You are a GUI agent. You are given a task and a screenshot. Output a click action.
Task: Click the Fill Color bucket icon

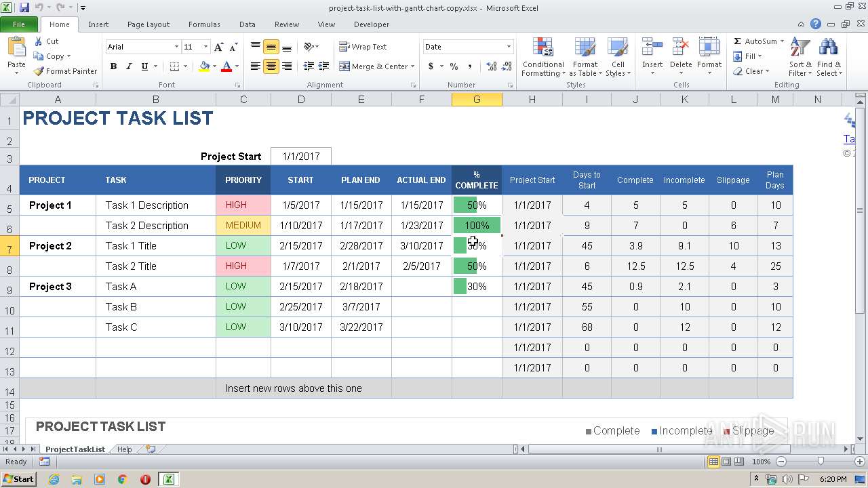click(x=204, y=66)
